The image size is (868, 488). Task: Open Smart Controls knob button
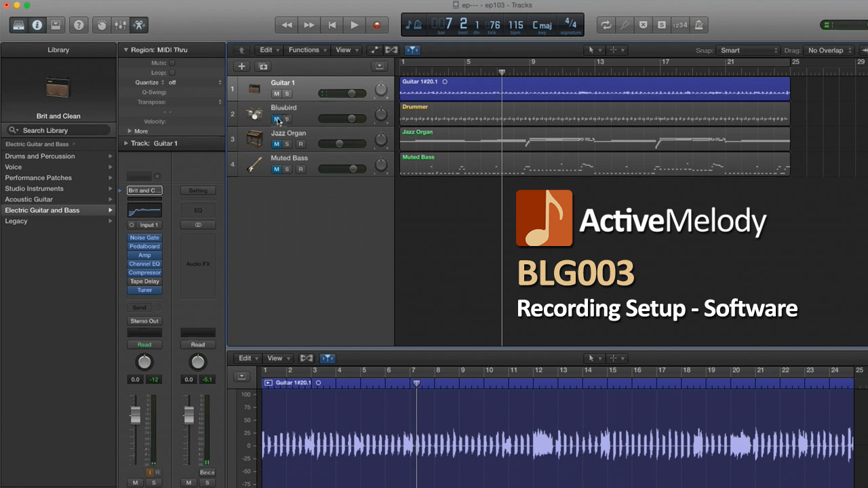102,25
